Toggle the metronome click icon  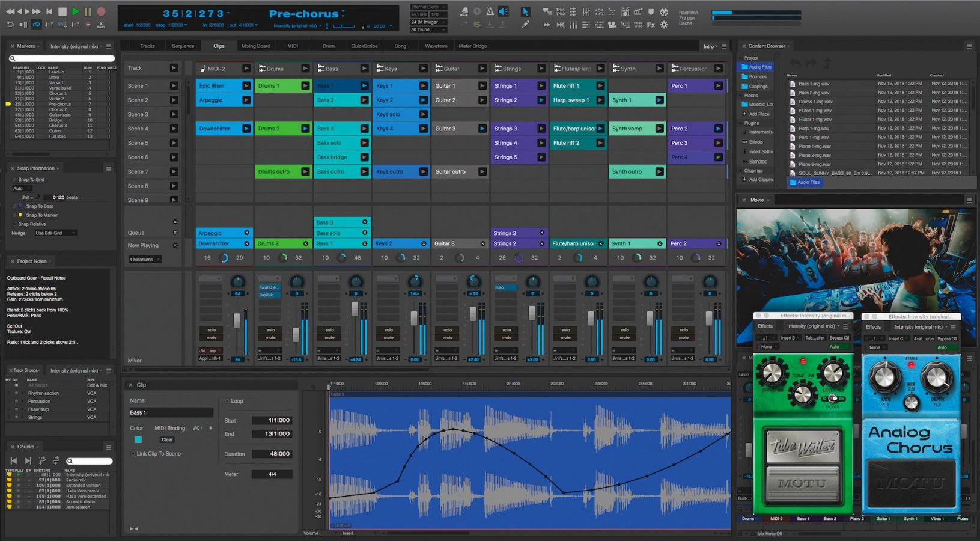[490, 11]
